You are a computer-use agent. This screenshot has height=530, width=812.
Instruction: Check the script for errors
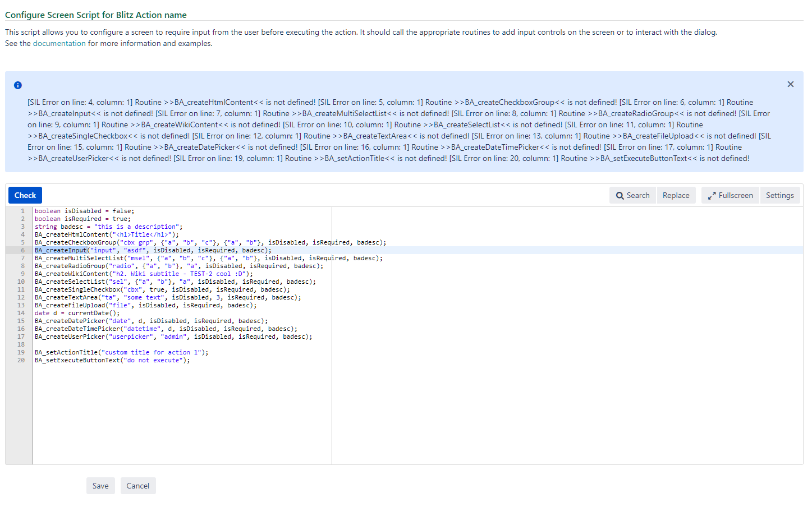25,195
